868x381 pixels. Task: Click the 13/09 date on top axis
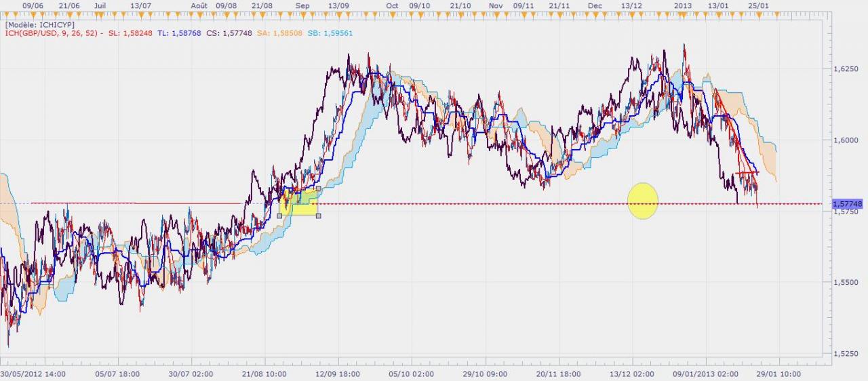click(x=338, y=5)
